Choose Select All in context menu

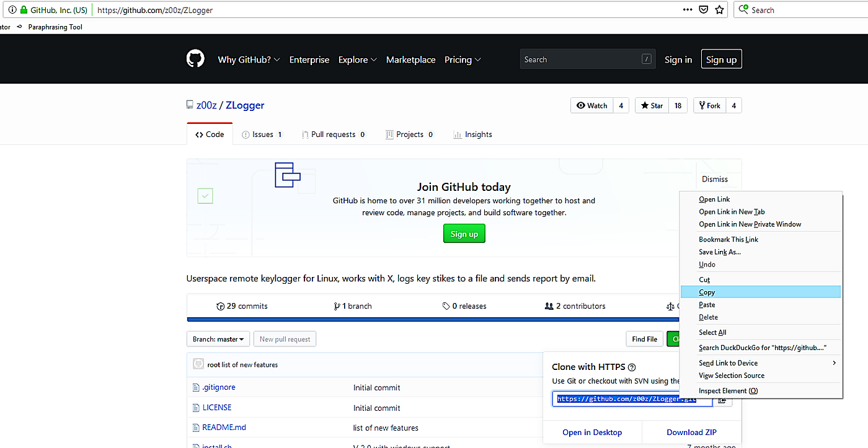760,333
